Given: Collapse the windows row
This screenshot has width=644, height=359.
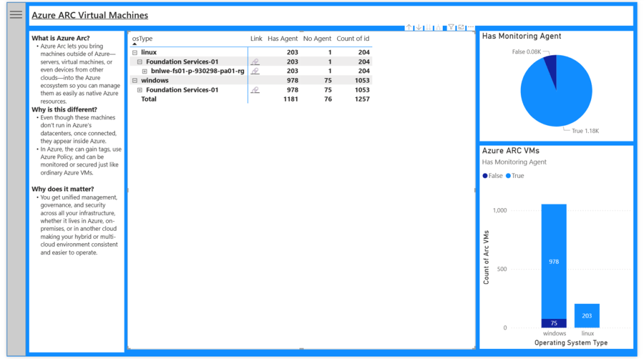Looking at the screenshot, I should click(135, 81).
